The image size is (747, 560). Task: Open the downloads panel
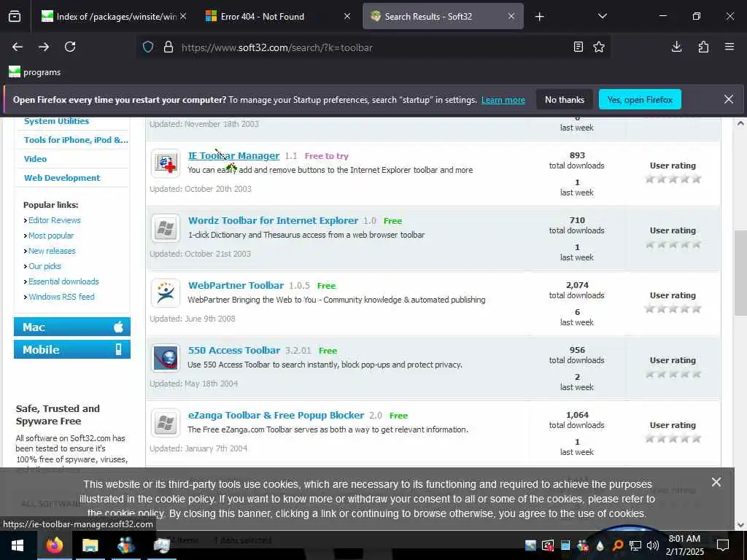pos(676,47)
